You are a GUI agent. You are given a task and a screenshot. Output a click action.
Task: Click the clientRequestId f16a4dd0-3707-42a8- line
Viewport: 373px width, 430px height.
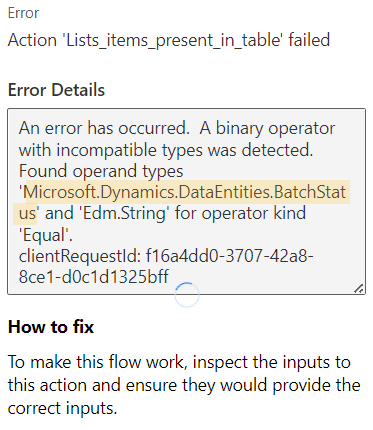pyautogui.click(x=166, y=256)
